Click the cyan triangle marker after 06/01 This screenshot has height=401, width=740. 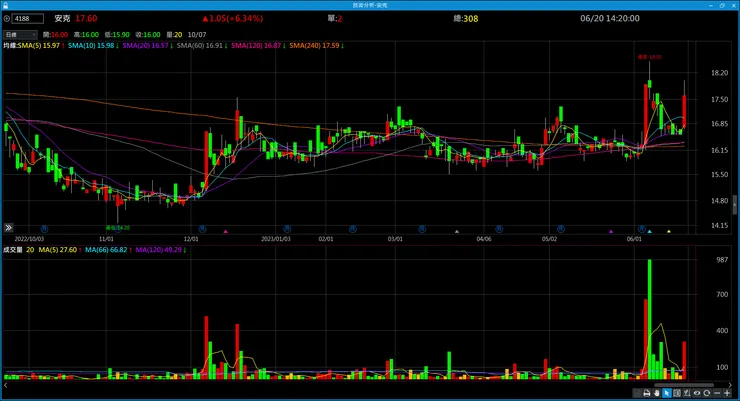click(650, 231)
